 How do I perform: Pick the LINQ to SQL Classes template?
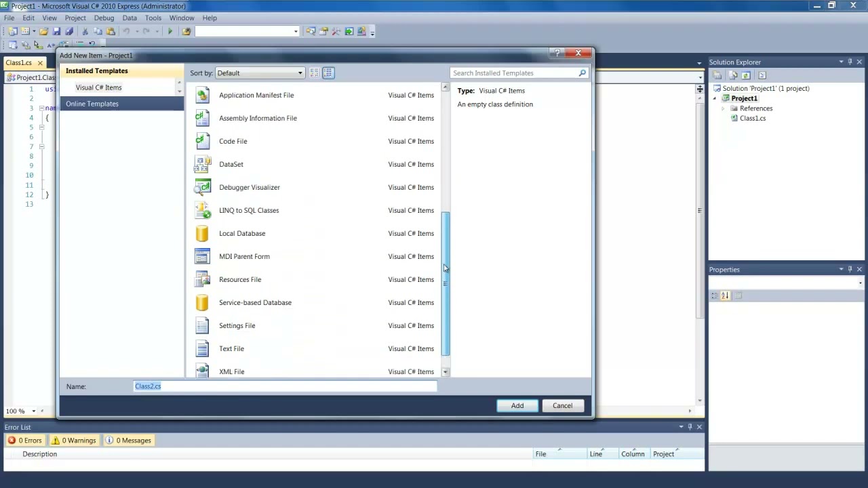click(314, 210)
